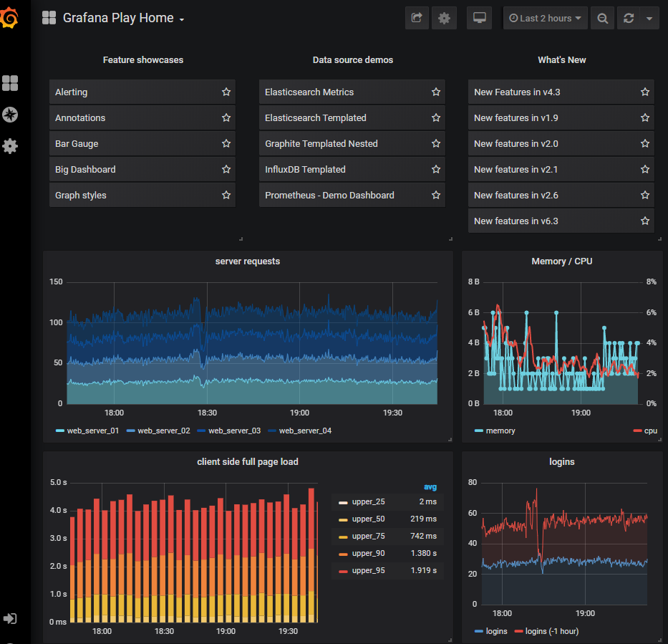Screen dimensions: 668x644
Task: Toggle upper_90 series in legend
Action: [x=368, y=553]
